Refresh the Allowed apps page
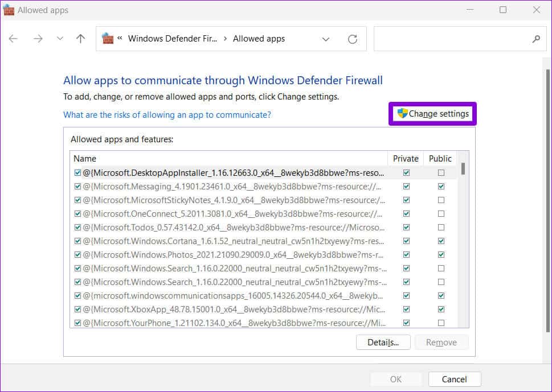This screenshot has width=552, height=392. (353, 39)
